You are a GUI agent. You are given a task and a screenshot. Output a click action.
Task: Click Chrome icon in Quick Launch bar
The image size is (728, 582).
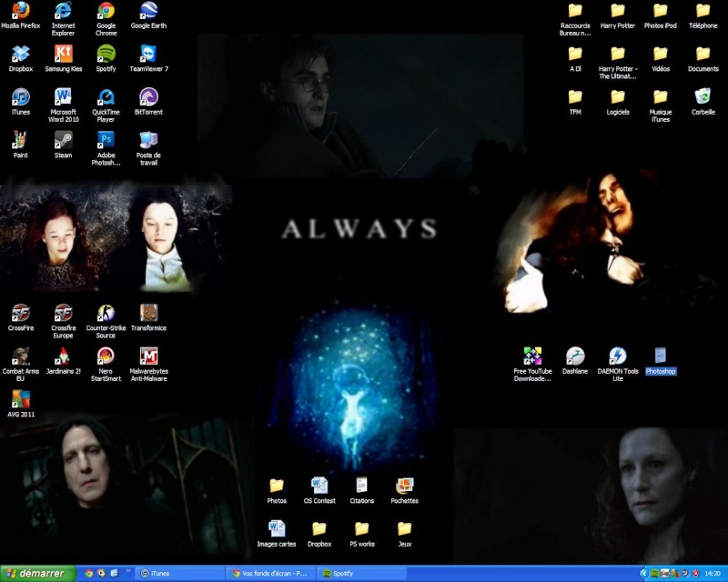89,574
